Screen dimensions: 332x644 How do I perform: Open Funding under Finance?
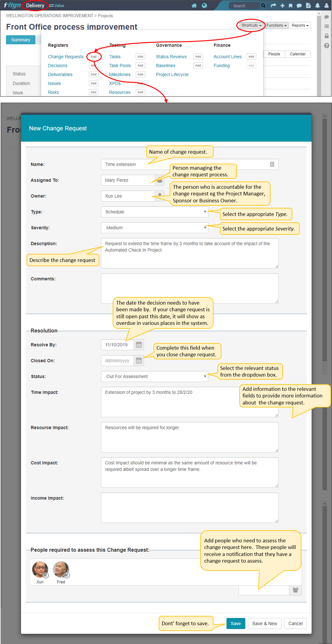pos(222,66)
